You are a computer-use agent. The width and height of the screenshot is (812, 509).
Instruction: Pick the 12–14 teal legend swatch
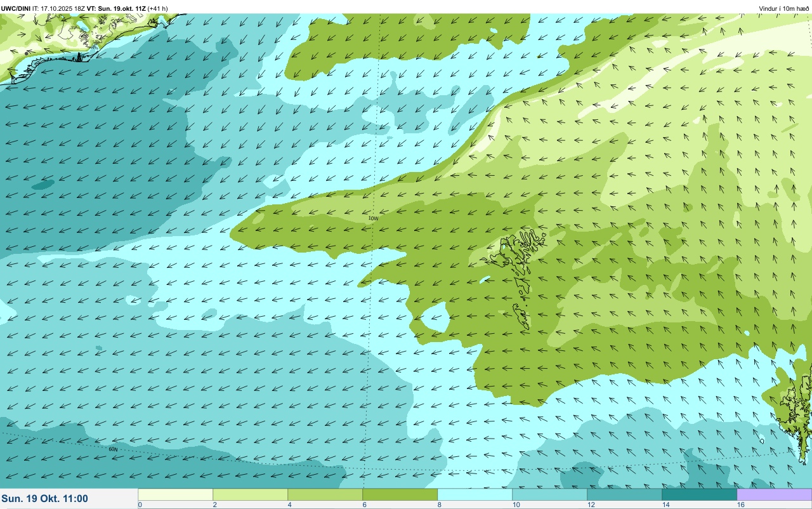coord(624,494)
